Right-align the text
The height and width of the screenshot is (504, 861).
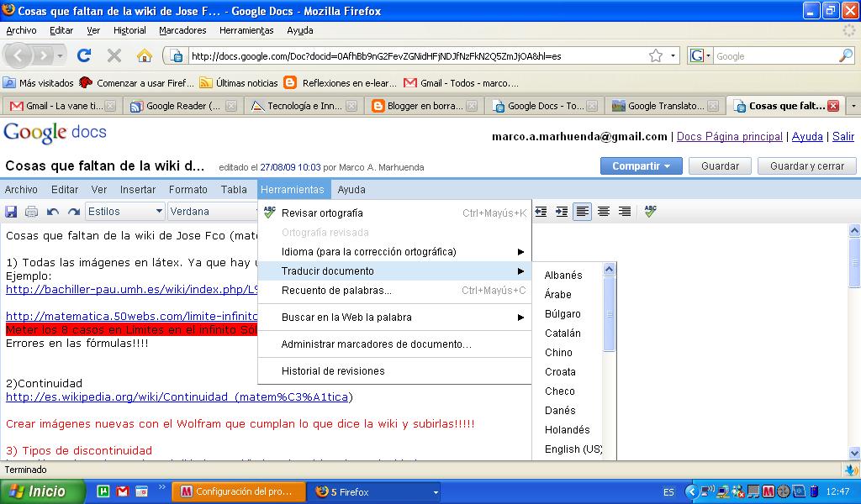pyautogui.click(x=625, y=212)
